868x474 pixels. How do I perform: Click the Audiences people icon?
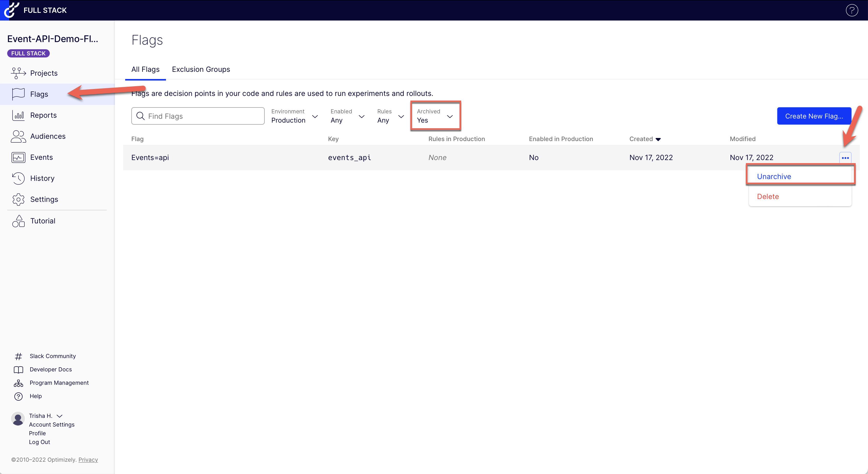(x=18, y=136)
